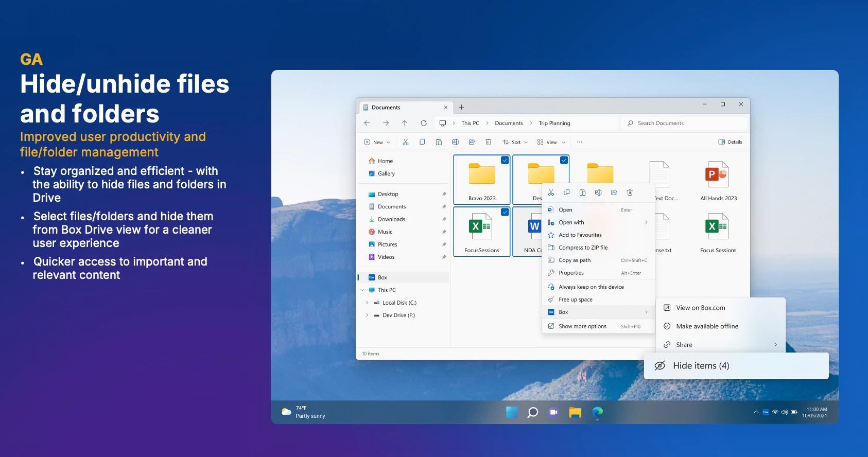Choose Free up space
The width and height of the screenshot is (868, 457).
[598, 300]
